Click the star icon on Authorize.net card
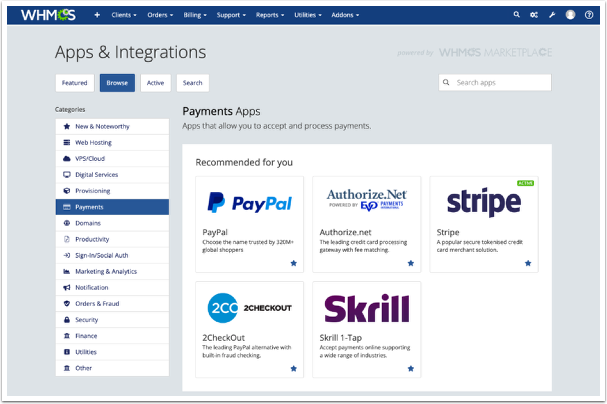Viewport: 607px width, 404px height. [x=411, y=263]
